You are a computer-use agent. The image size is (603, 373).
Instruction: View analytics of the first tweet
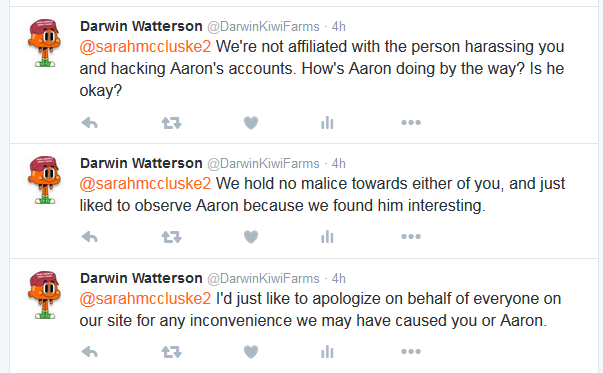tap(327, 123)
